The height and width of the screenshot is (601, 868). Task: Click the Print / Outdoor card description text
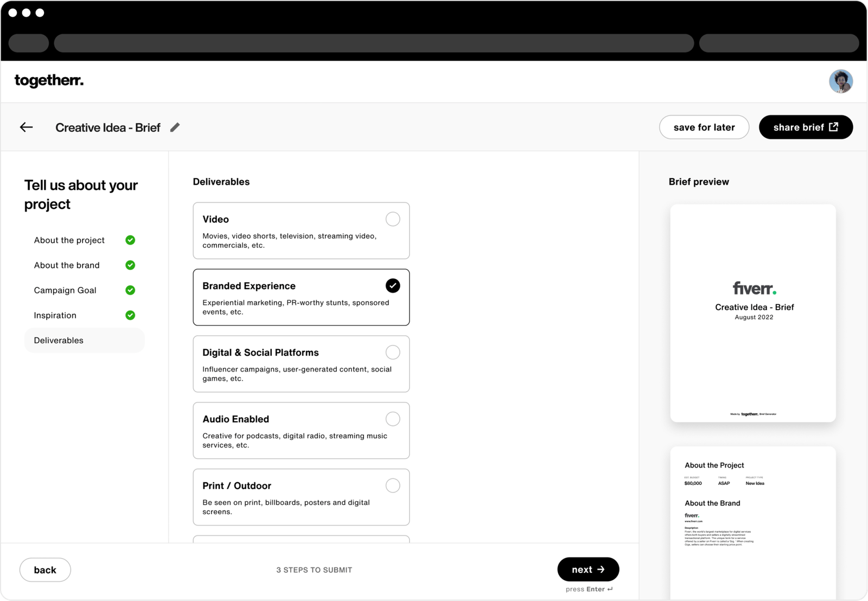tap(286, 507)
